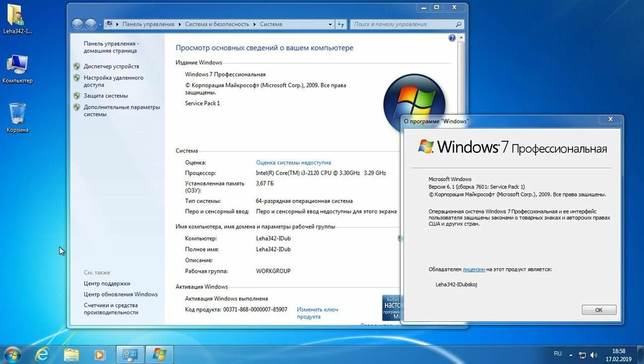Open Панель управления - домашняя страница link
The height and width of the screenshot is (364, 644).
pos(111,47)
